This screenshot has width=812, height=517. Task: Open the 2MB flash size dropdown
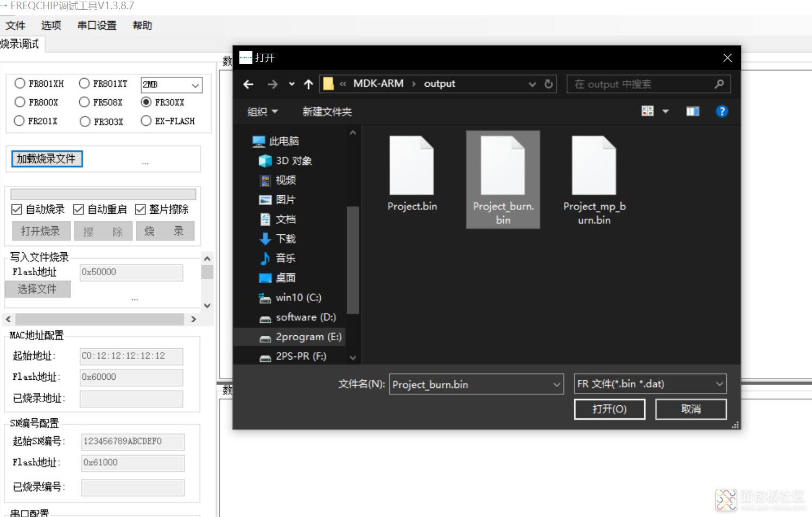(172, 85)
